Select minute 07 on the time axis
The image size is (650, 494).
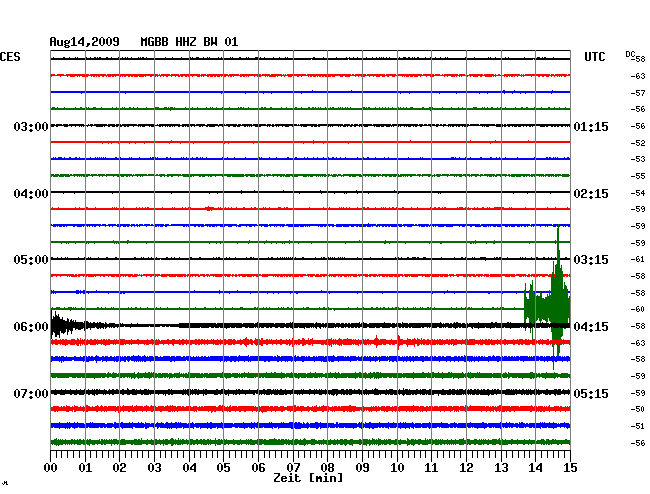(x=293, y=468)
